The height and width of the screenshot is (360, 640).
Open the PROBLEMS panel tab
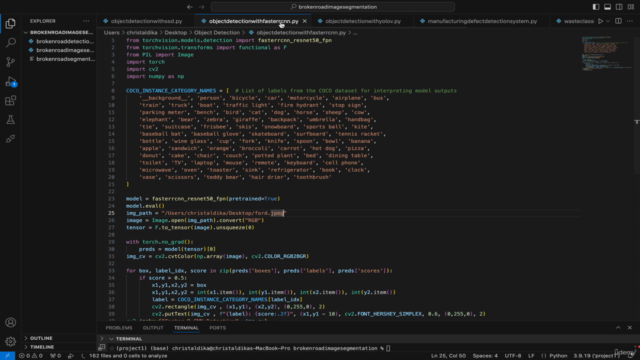(119, 328)
